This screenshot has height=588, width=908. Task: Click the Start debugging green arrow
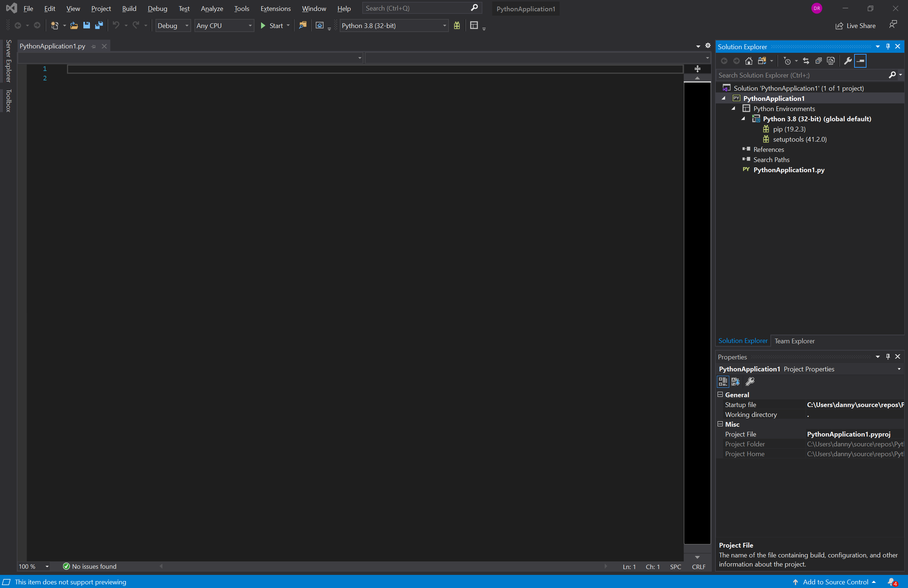click(263, 25)
